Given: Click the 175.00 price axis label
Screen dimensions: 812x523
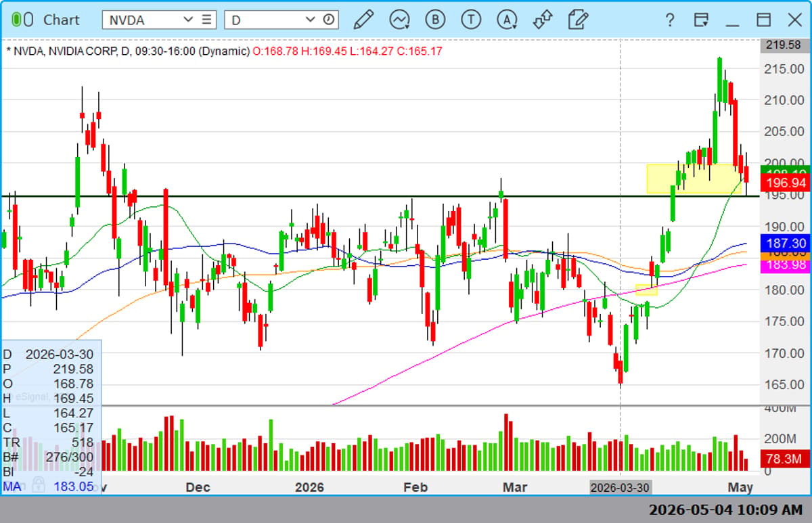Looking at the screenshot, I should point(785,321).
